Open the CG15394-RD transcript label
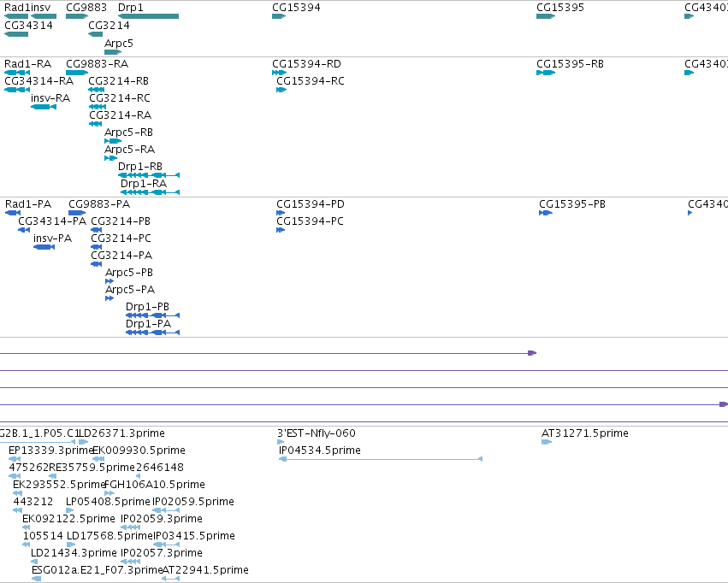This screenshot has width=728, height=583. point(306,63)
